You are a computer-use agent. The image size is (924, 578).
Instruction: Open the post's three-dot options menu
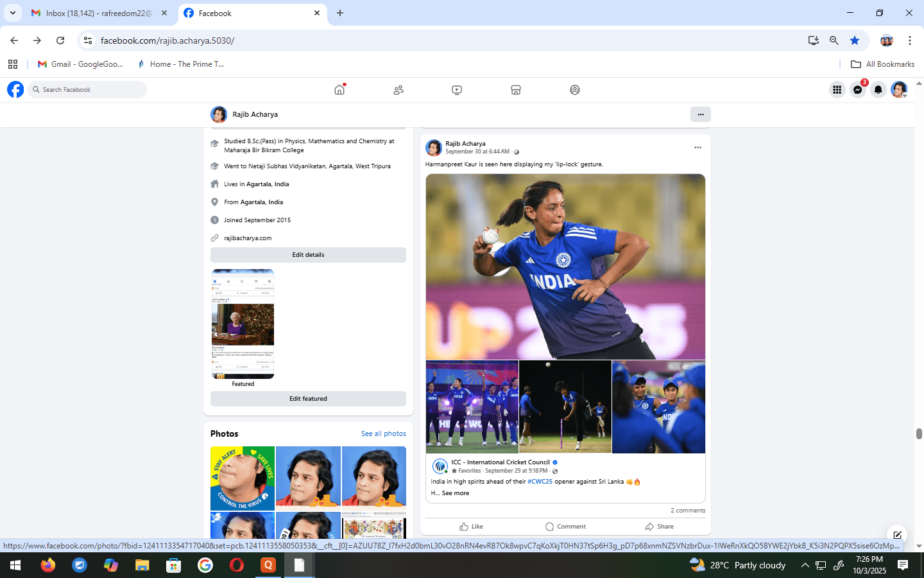coord(697,148)
